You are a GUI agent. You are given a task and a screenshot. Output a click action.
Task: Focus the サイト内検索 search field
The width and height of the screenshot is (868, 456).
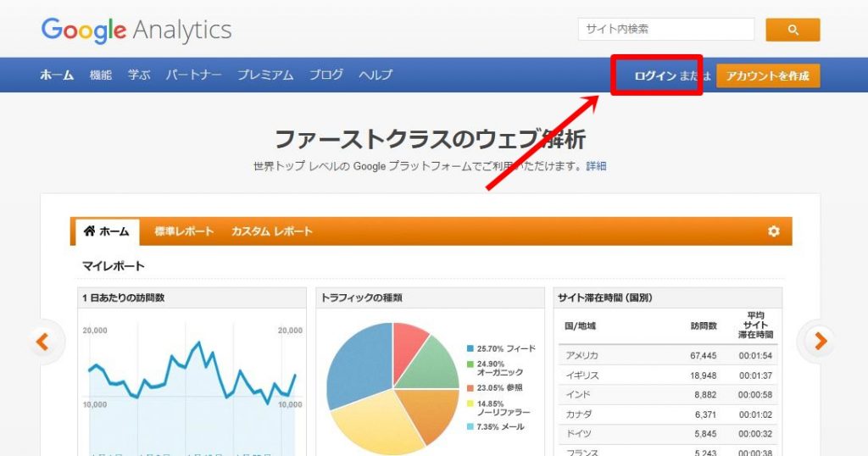coord(666,30)
